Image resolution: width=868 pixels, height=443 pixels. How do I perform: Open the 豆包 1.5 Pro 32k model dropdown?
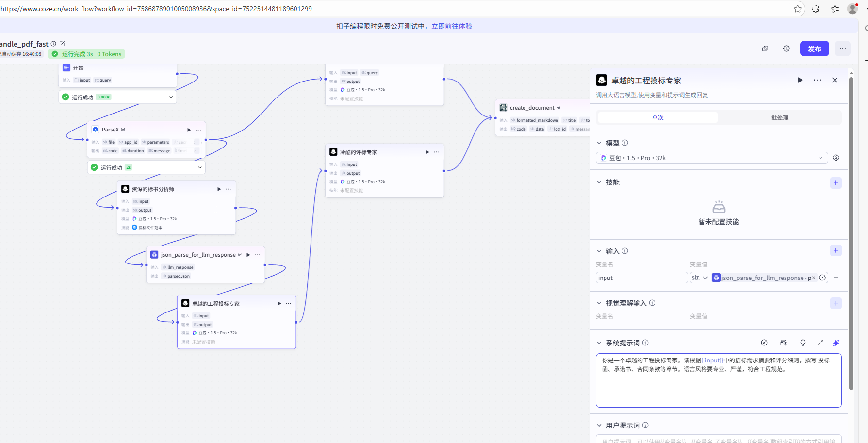click(x=711, y=158)
